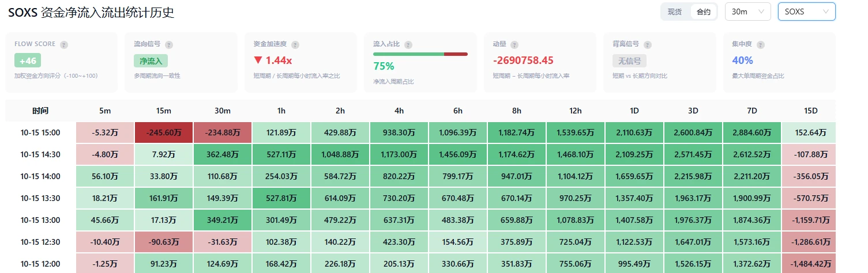Viewport: 868px width, 273px height.
Task: Click the -107.88万 cell
Action: pyautogui.click(x=809, y=154)
